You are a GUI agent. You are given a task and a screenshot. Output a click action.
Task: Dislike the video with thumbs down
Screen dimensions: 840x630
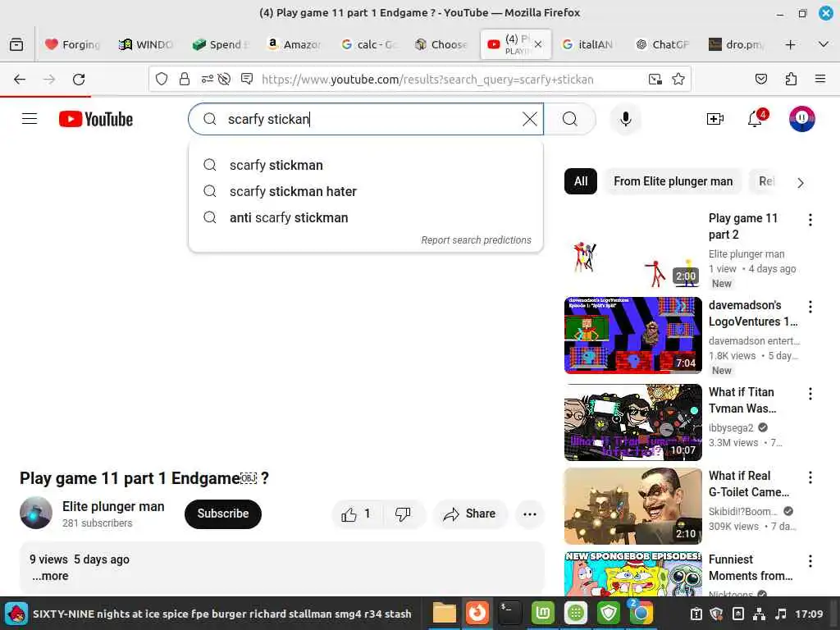[403, 514]
